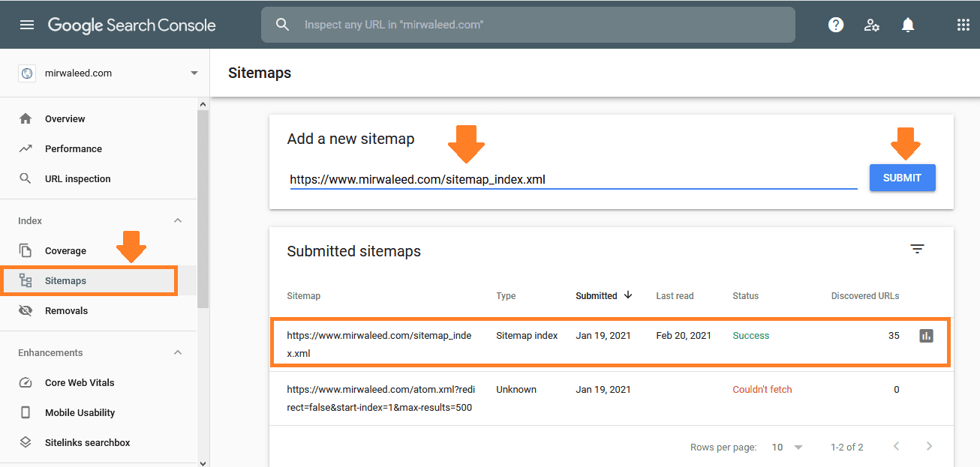This screenshot has height=467, width=980.
Task: Click the Type column header
Action: point(506,295)
